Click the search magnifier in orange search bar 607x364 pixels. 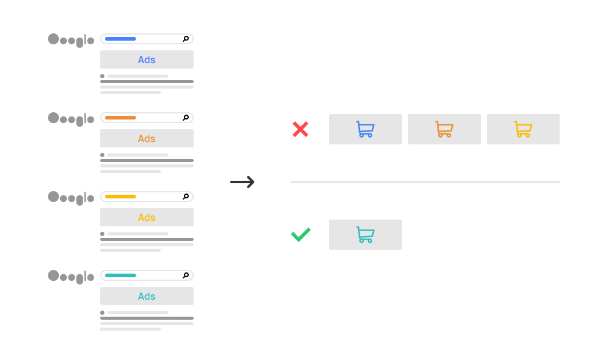(186, 118)
